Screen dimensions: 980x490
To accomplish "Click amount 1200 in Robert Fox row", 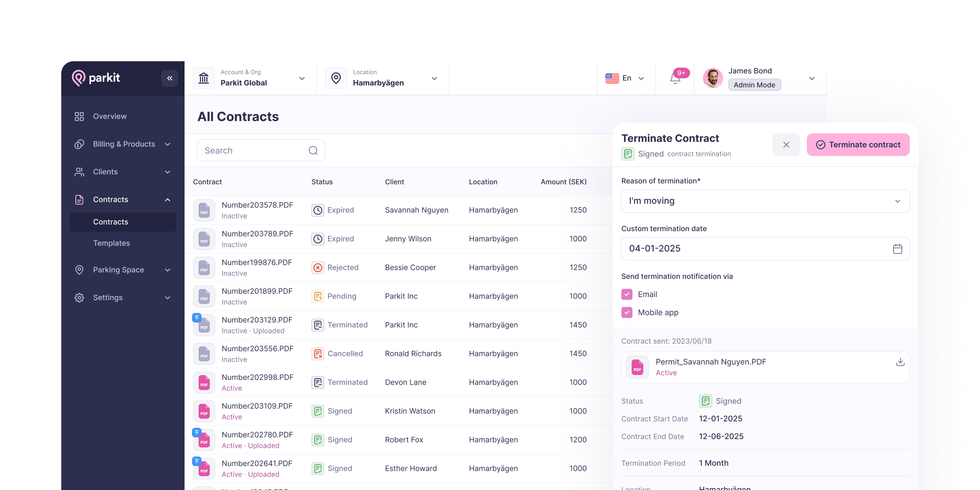I will pyautogui.click(x=578, y=440).
